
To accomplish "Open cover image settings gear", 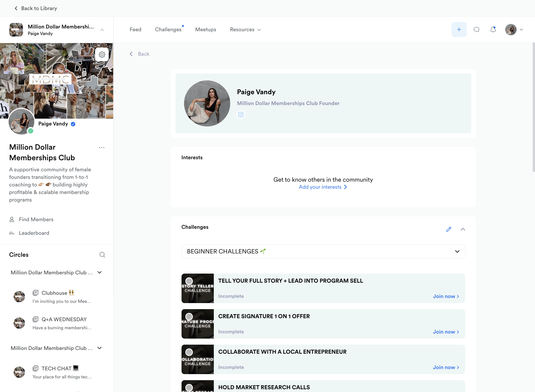I will coord(102,54).
